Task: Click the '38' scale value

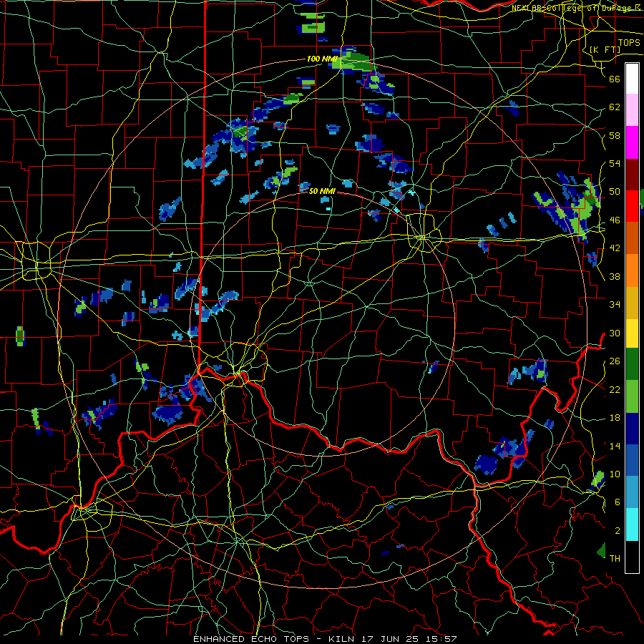Action: (615, 276)
